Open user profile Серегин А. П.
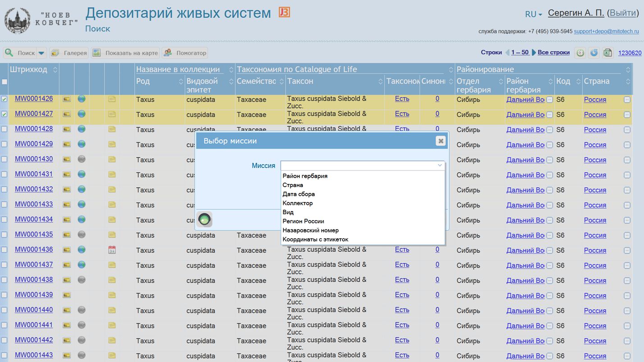 pos(576,13)
